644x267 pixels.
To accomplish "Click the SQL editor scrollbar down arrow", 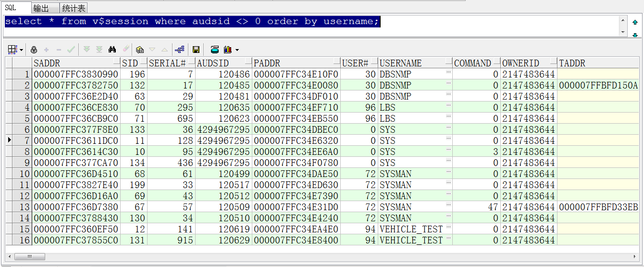I will (x=623, y=32).
